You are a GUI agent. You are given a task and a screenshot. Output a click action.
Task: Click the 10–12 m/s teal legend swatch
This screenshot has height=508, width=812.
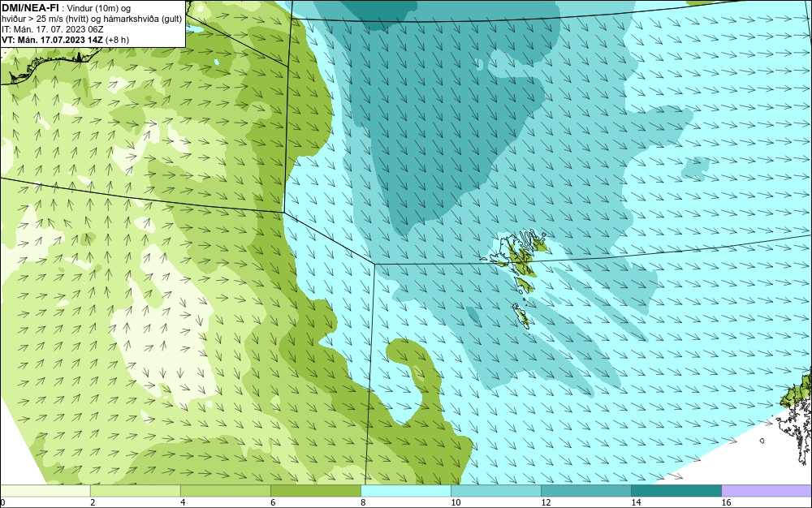pyautogui.click(x=495, y=490)
